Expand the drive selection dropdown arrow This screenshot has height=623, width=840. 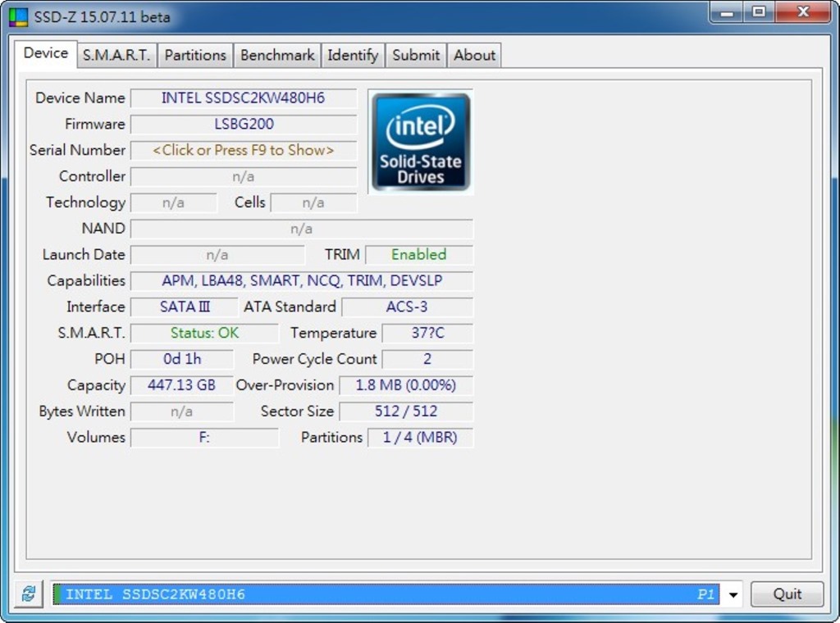tap(733, 594)
